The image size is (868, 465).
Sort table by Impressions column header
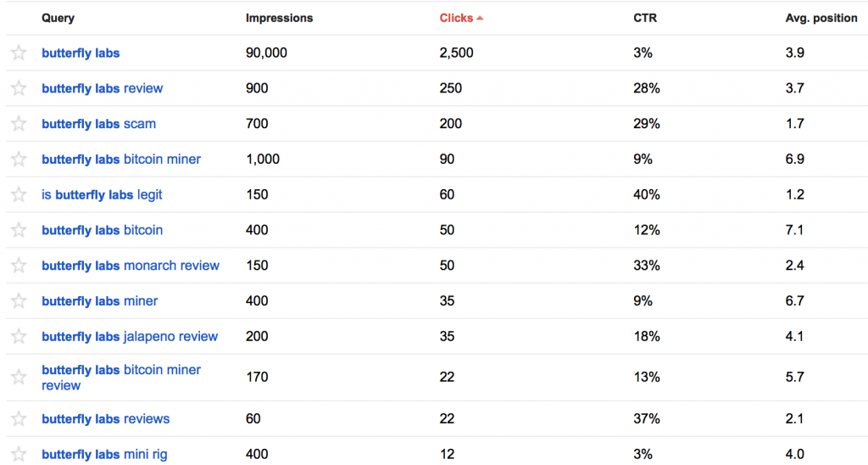[279, 18]
